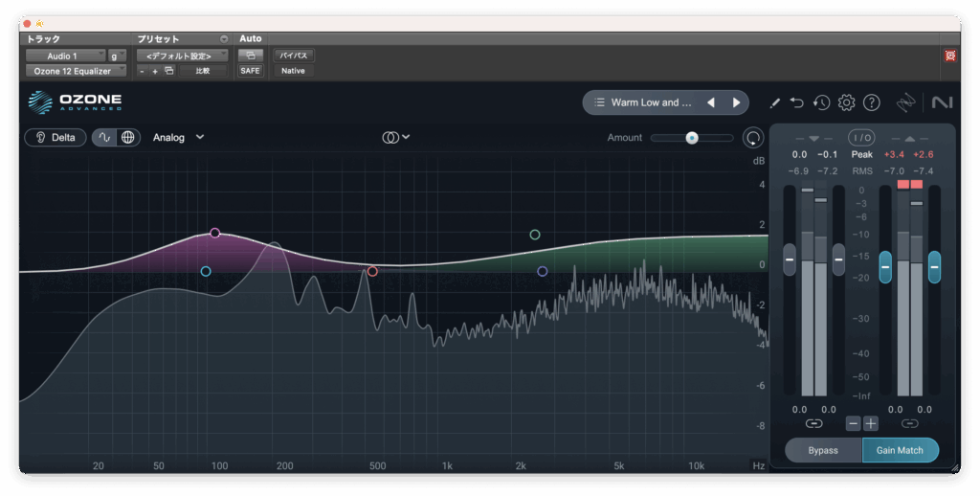Click the undo arrow icon
This screenshot has width=980, height=496.
point(797,102)
